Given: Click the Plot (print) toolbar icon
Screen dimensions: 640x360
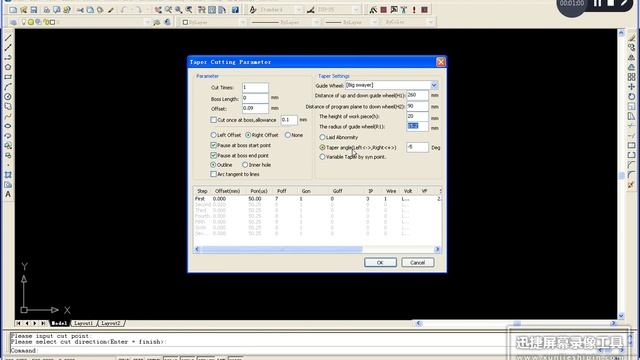Looking at the screenshot, I should pyautogui.click(x=47, y=10).
